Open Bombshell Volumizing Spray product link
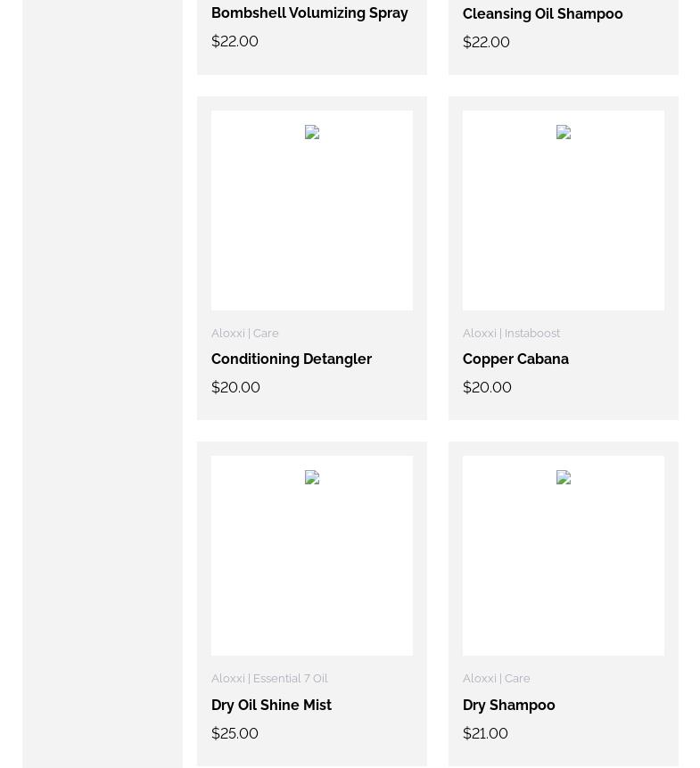 click(309, 13)
